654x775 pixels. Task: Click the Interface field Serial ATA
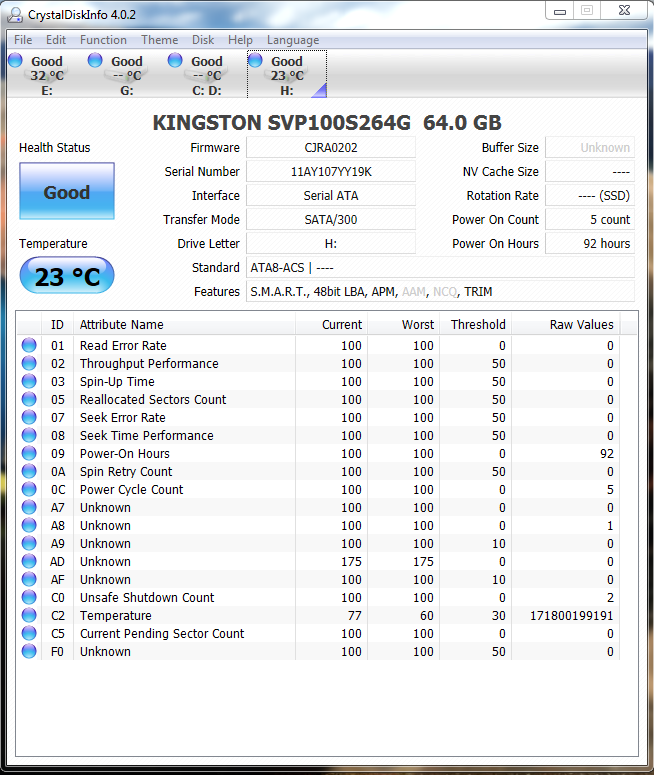[x=331, y=195]
